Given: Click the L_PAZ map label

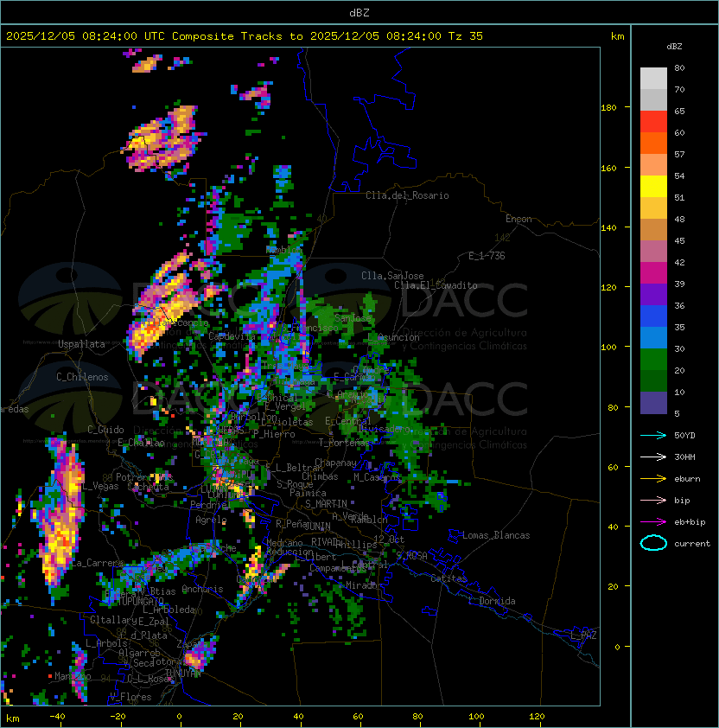Looking at the screenshot, I should [x=583, y=635].
